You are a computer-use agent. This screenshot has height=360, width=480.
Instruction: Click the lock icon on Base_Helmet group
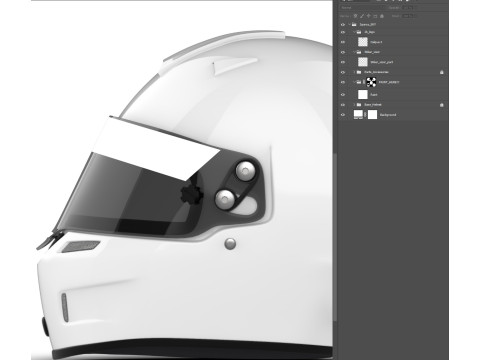pos(442,105)
